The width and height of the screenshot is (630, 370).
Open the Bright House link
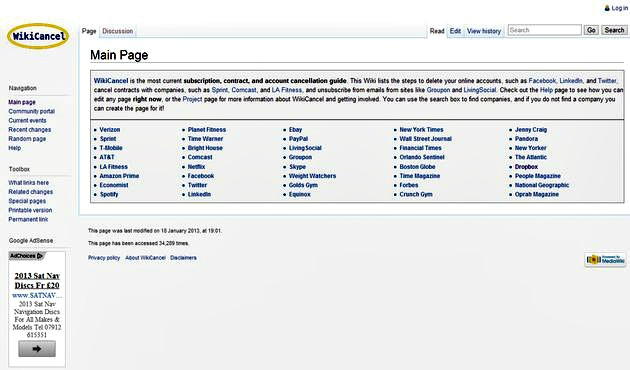click(205, 148)
